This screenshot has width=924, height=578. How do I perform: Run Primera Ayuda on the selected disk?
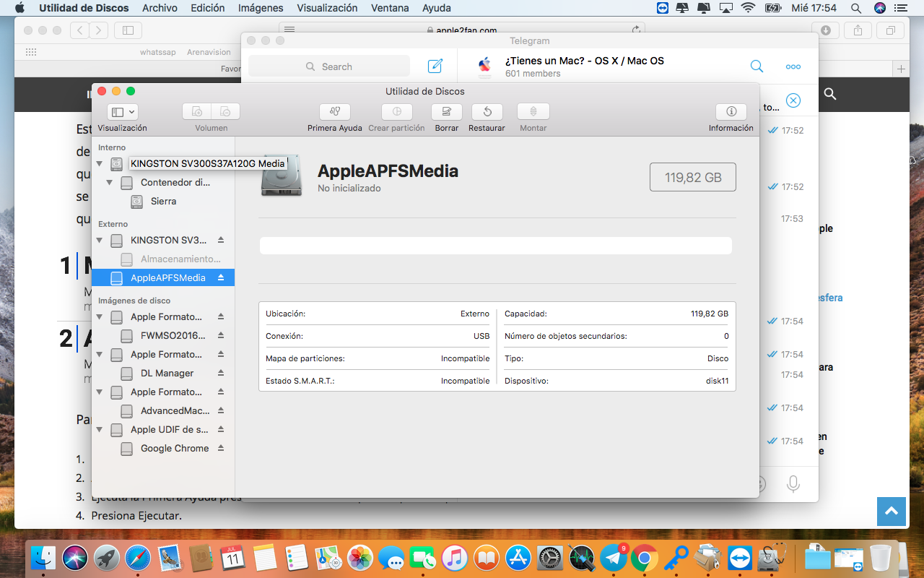(335, 112)
